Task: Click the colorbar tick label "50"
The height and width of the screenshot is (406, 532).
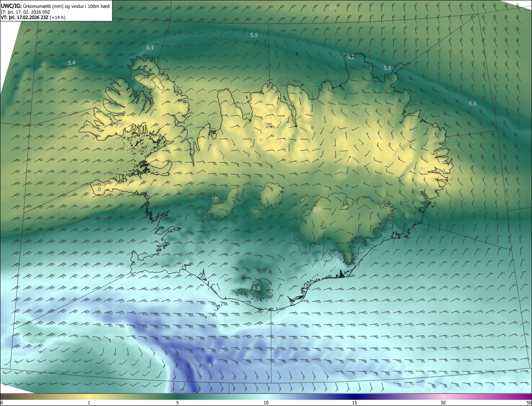Action: pyautogui.click(x=529, y=403)
